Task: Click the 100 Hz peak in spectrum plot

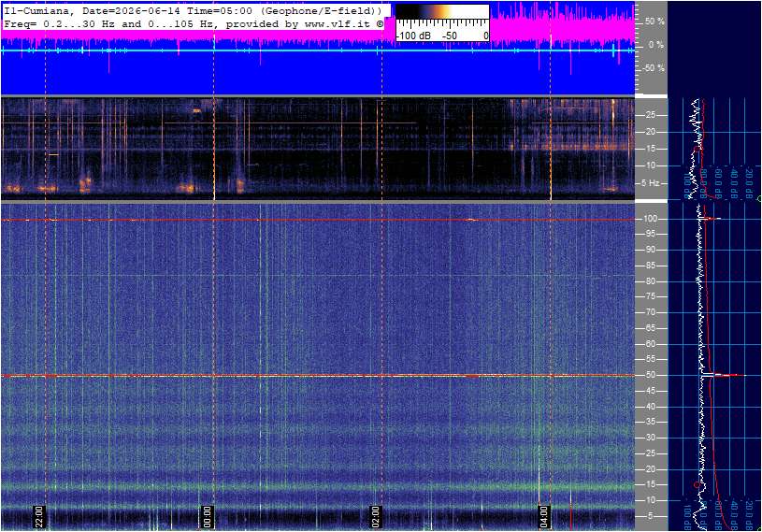Action: pos(711,219)
